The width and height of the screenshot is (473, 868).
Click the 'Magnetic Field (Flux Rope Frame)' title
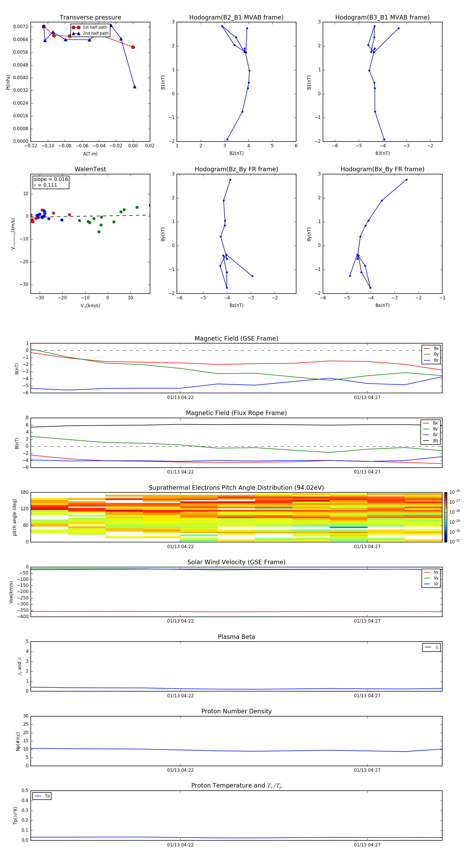tap(236, 413)
